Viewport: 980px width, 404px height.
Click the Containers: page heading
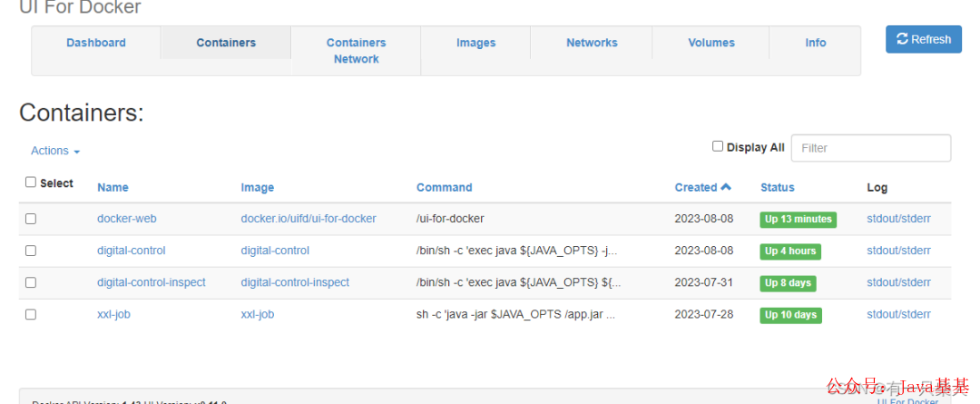pyautogui.click(x=82, y=113)
